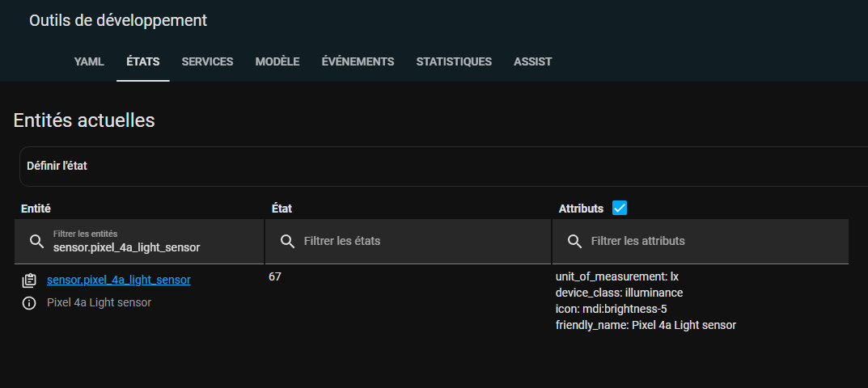The width and height of the screenshot is (868, 388).
Task: Open the ÉVÉNEMENTS tab
Action: [x=358, y=61]
